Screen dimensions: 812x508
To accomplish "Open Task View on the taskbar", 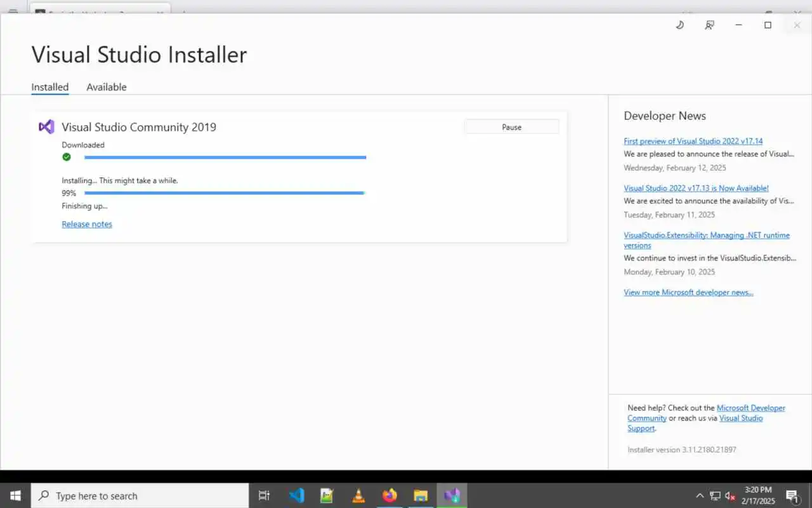I will click(264, 495).
